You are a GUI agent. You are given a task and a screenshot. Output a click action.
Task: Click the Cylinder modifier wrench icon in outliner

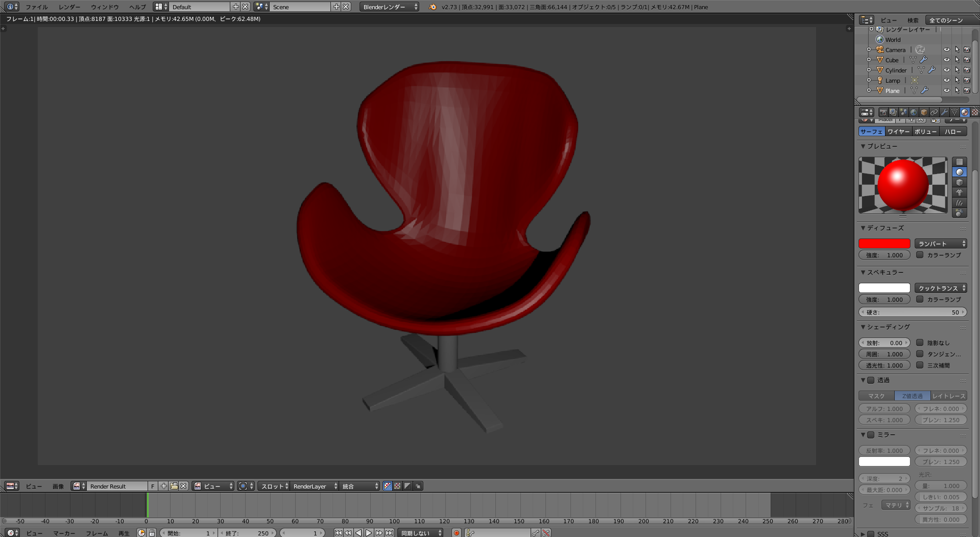tap(932, 70)
